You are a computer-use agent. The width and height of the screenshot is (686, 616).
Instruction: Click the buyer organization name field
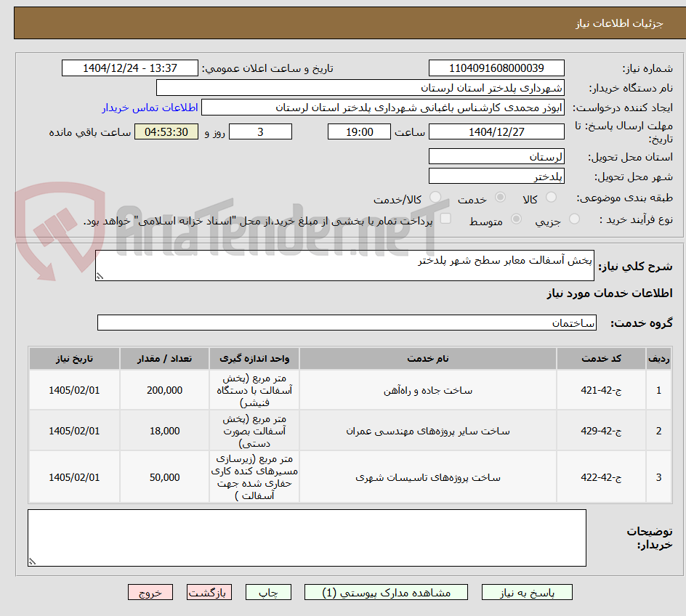[x=360, y=88]
